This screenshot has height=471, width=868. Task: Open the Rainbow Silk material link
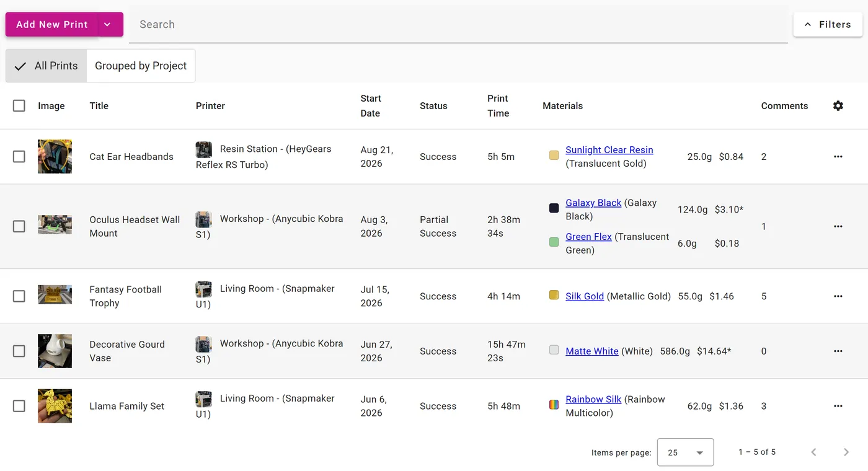tap(594, 400)
